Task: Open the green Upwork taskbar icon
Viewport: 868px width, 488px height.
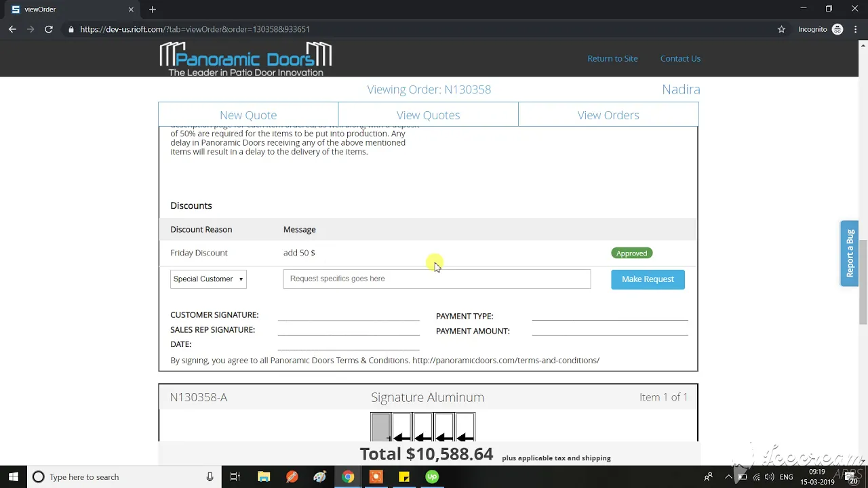Action: [432, 477]
